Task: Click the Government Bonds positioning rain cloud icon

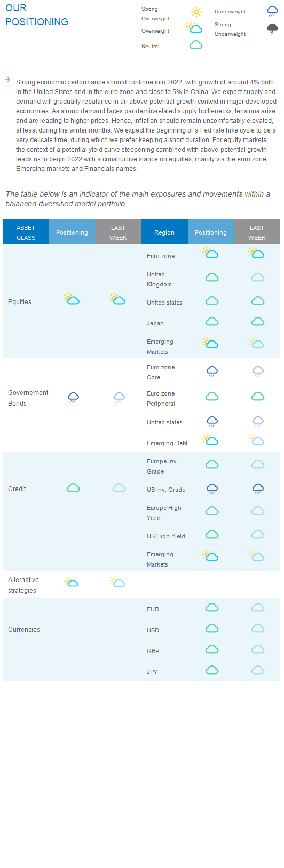Action: [73, 397]
